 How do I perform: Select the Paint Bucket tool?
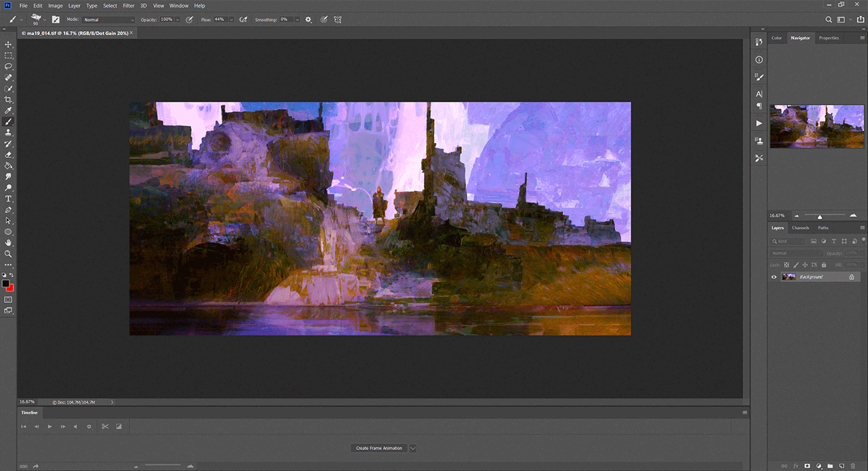pos(8,166)
